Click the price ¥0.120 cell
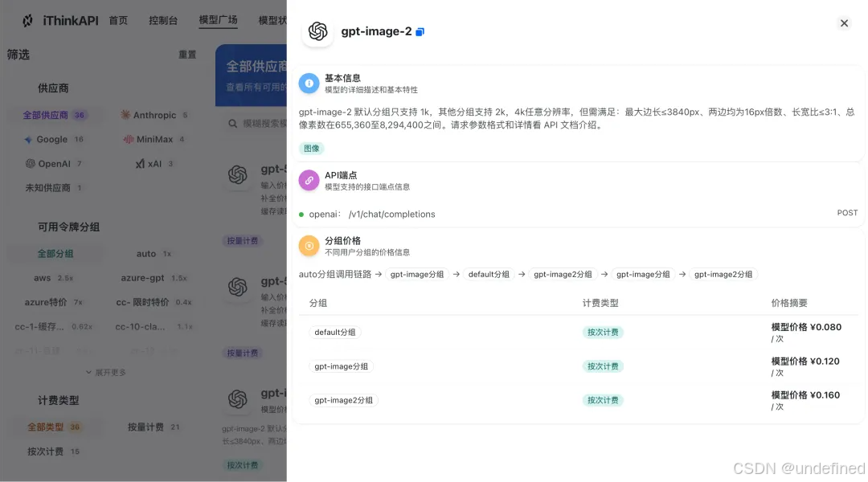 pyautogui.click(x=805, y=366)
